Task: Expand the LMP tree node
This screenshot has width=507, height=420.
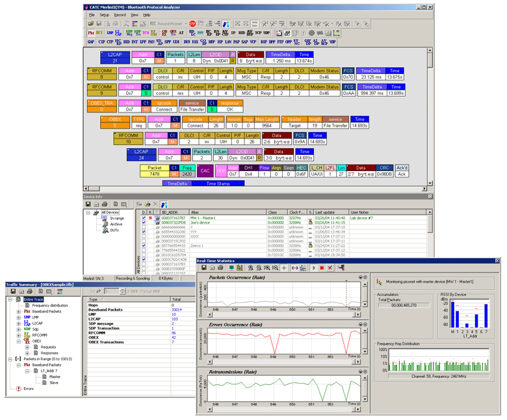Action: [19, 317]
